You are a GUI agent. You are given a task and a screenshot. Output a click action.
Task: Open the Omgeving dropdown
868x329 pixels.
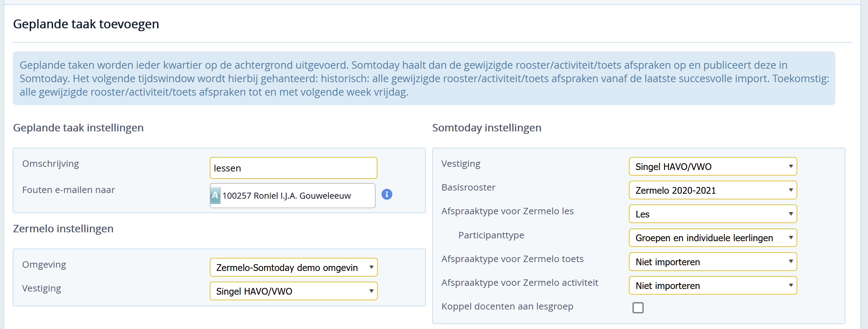294,267
